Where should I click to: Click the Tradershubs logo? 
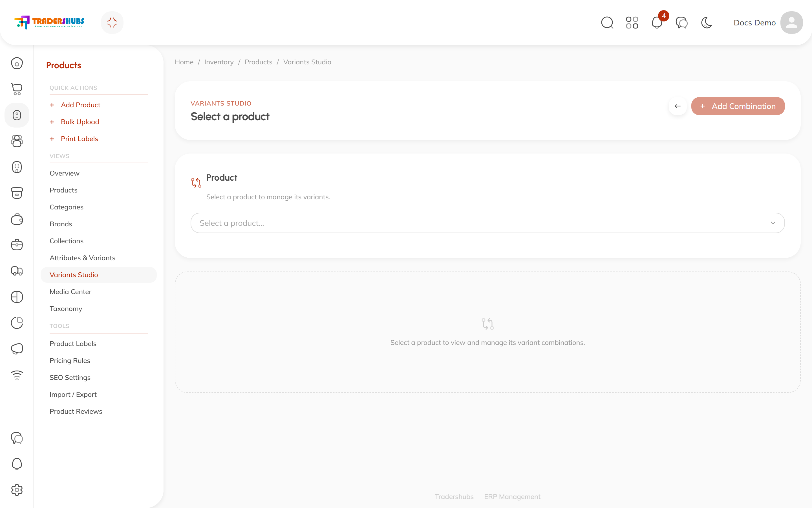click(49, 22)
